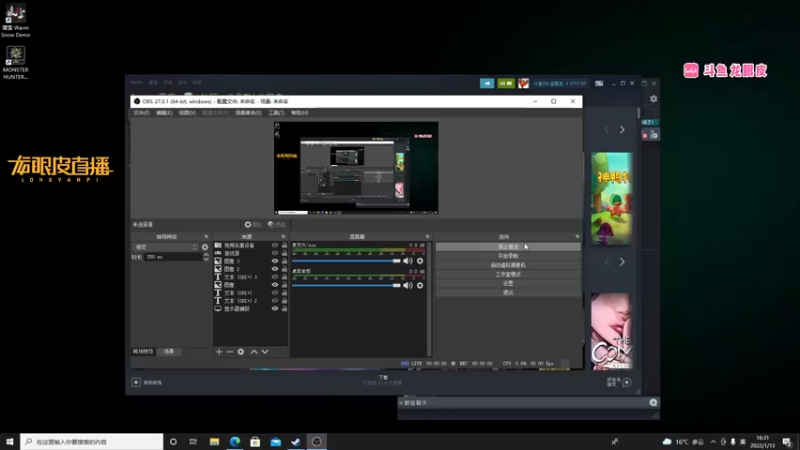Toggle lock of 显示器捕获 source
Screen dimensions: 800x450
(x=284, y=309)
